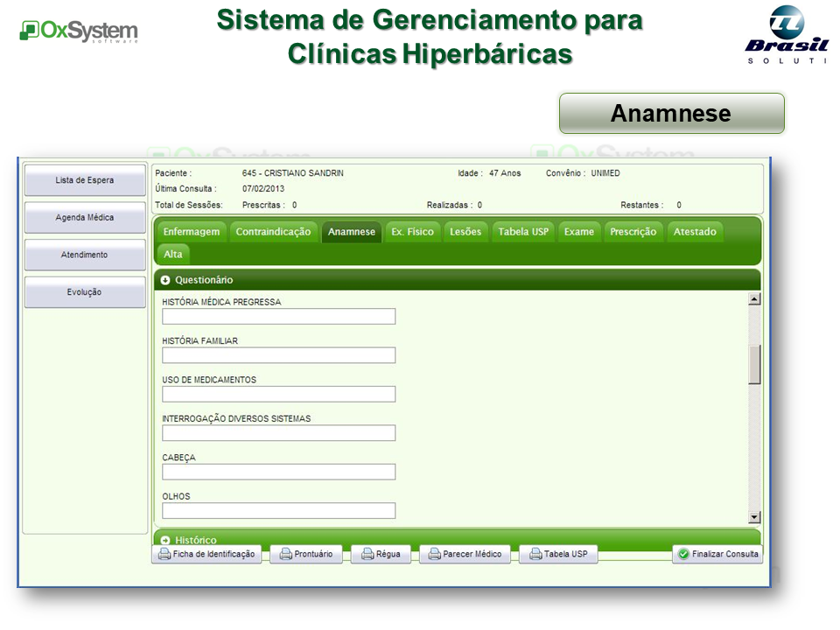Image resolution: width=840 pixels, height=630 pixels.
Task: Expand the Histórico section
Action: coord(165,540)
